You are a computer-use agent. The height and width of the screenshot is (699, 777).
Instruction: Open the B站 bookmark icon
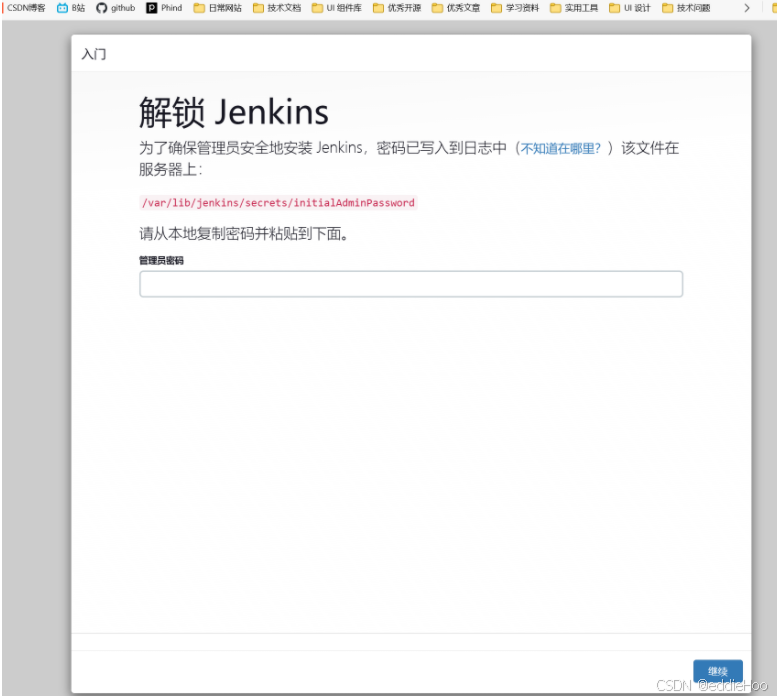tap(62, 8)
